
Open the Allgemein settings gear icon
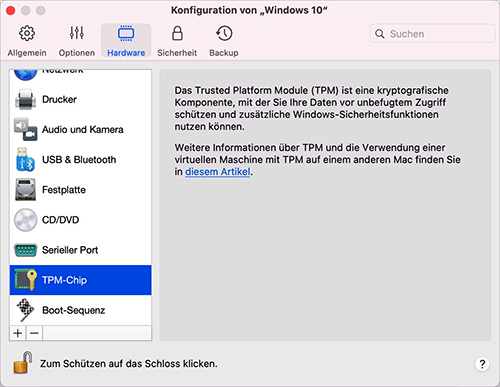coord(27,33)
